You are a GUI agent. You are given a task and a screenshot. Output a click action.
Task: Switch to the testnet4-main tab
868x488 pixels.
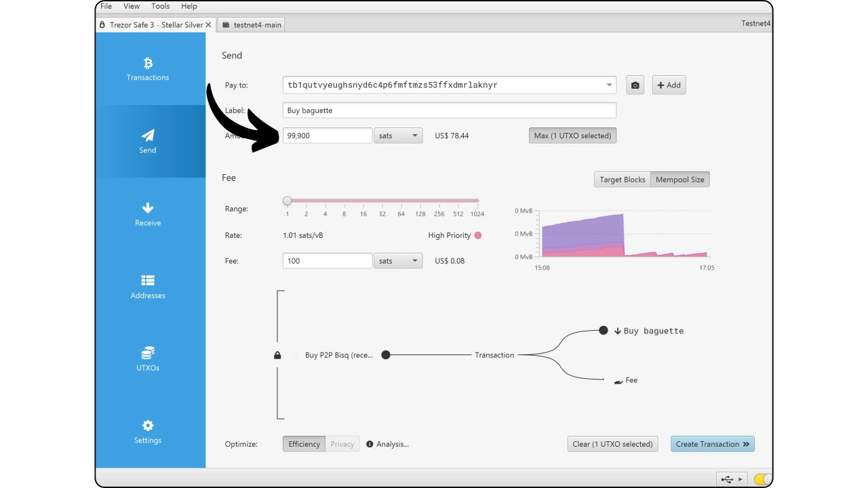(252, 25)
